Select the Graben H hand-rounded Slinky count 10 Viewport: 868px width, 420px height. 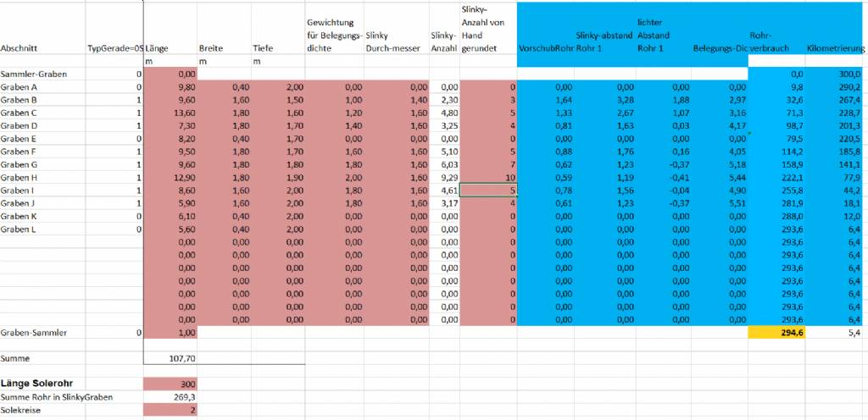coord(488,180)
